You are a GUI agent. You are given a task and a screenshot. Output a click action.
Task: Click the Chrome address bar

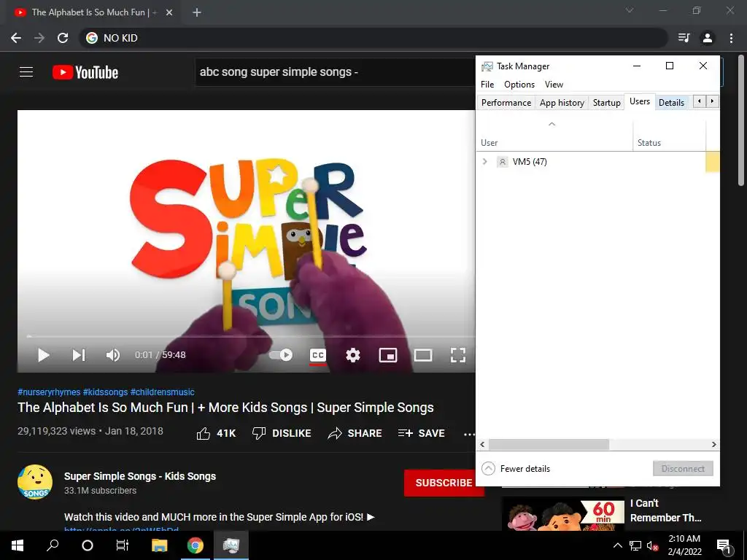(x=373, y=38)
